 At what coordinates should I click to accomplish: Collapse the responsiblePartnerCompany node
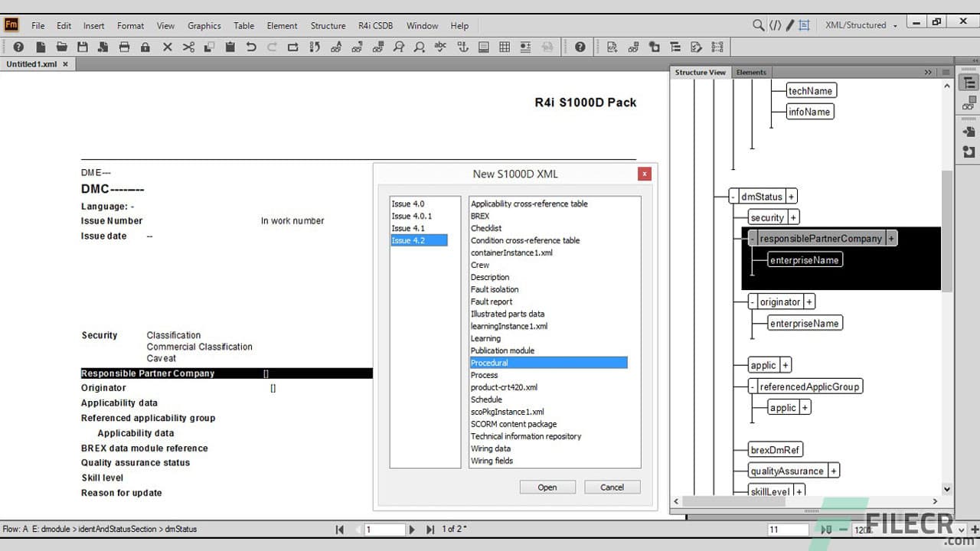tap(753, 238)
